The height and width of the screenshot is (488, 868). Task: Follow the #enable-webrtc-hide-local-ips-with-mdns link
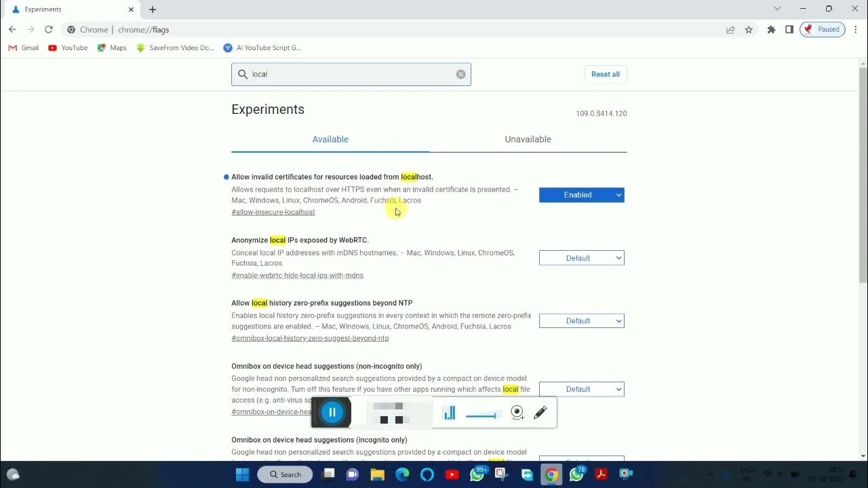[x=298, y=275]
